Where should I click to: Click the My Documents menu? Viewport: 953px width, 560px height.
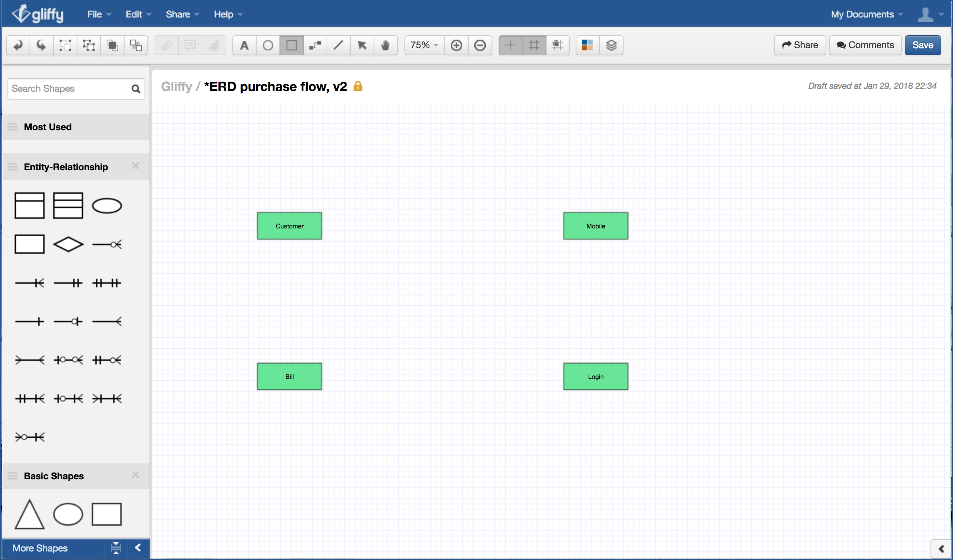click(865, 14)
